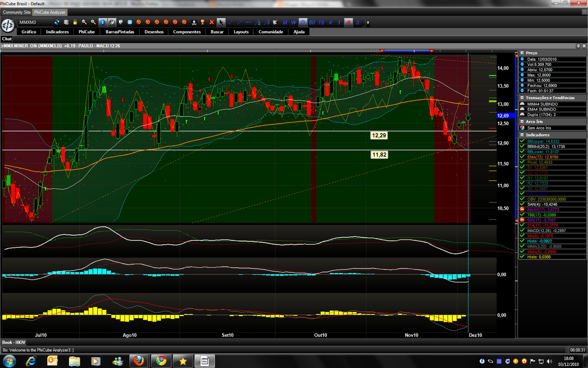
Task: Select the 15-minute timeframe
Action: point(321,22)
